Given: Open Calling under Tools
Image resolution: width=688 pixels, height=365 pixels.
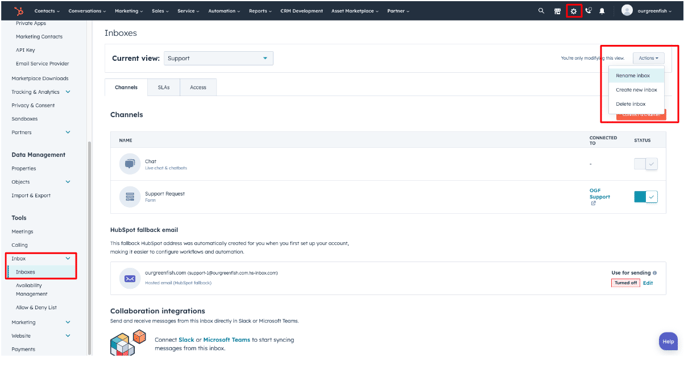Looking at the screenshot, I should pyautogui.click(x=19, y=245).
